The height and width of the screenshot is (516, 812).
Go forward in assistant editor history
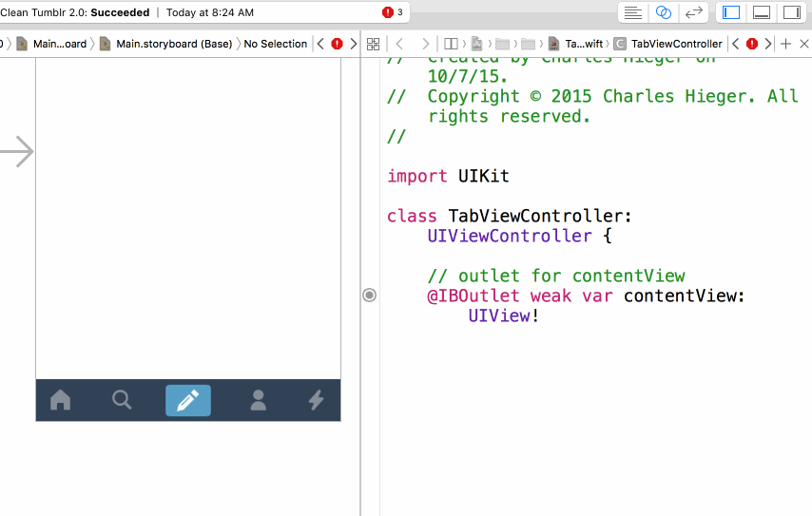click(426, 44)
